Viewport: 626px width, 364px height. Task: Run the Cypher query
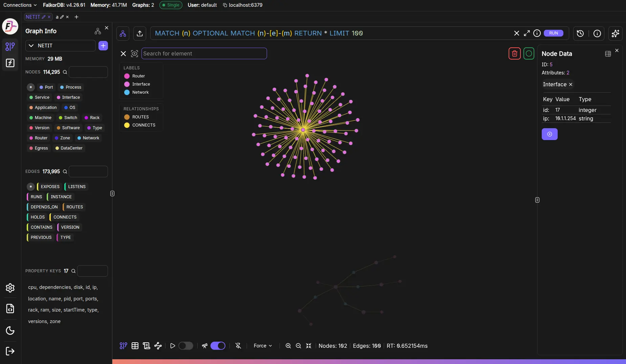click(554, 33)
